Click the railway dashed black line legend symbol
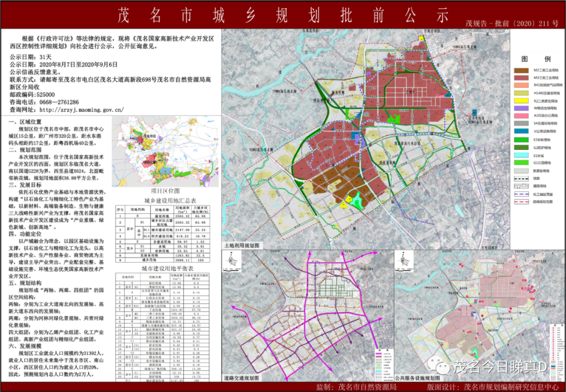The width and height of the screenshot is (566, 392). point(522,178)
